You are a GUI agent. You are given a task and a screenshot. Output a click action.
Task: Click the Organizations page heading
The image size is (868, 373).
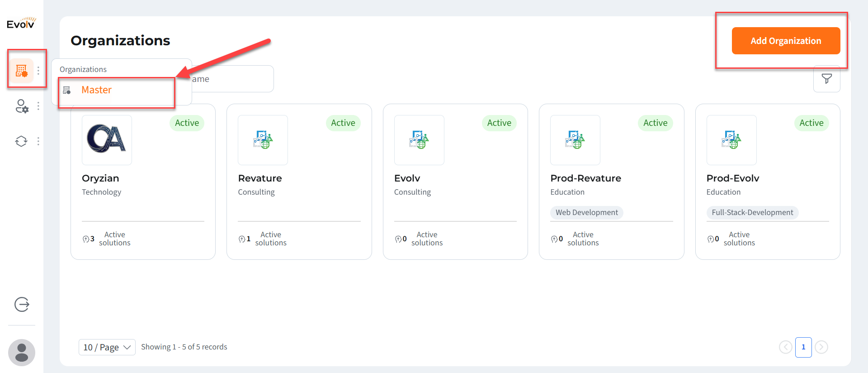[120, 41]
